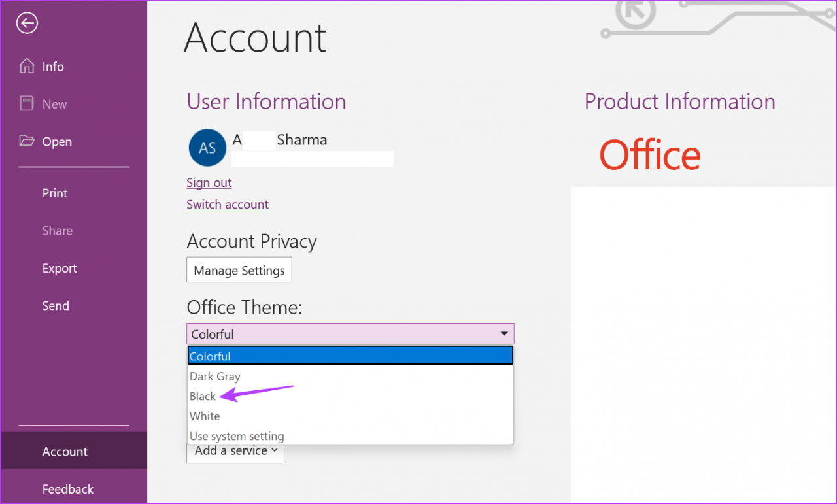Open Feedback in the sidebar
Viewport: 837px width, 504px height.
click(68, 489)
